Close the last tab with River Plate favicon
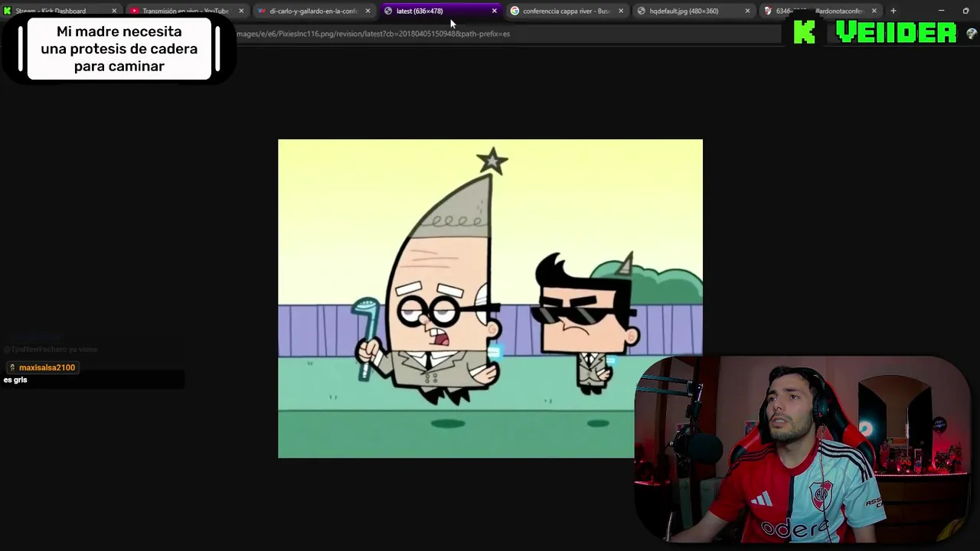980x551 pixels. (x=874, y=11)
